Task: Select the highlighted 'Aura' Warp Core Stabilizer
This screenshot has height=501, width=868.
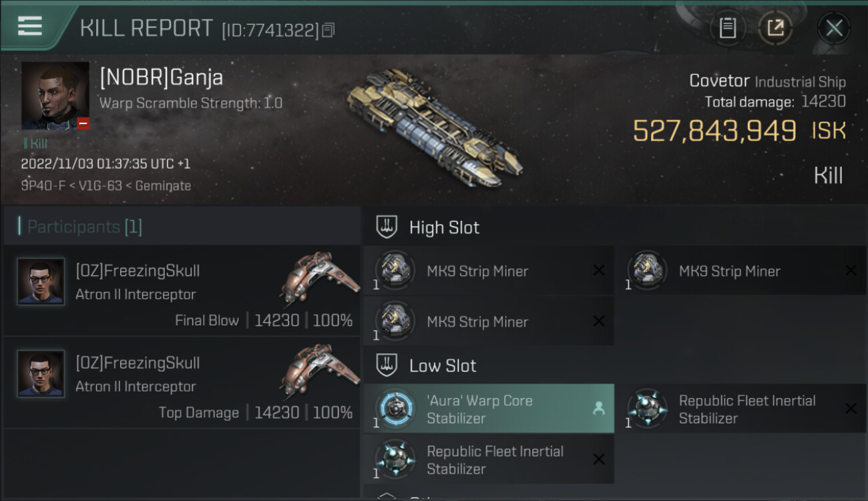Action: (479, 409)
